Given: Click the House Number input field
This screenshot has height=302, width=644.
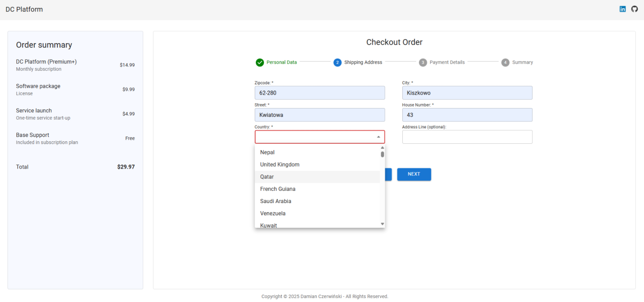Looking at the screenshot, I should click(x=467, y=115).
